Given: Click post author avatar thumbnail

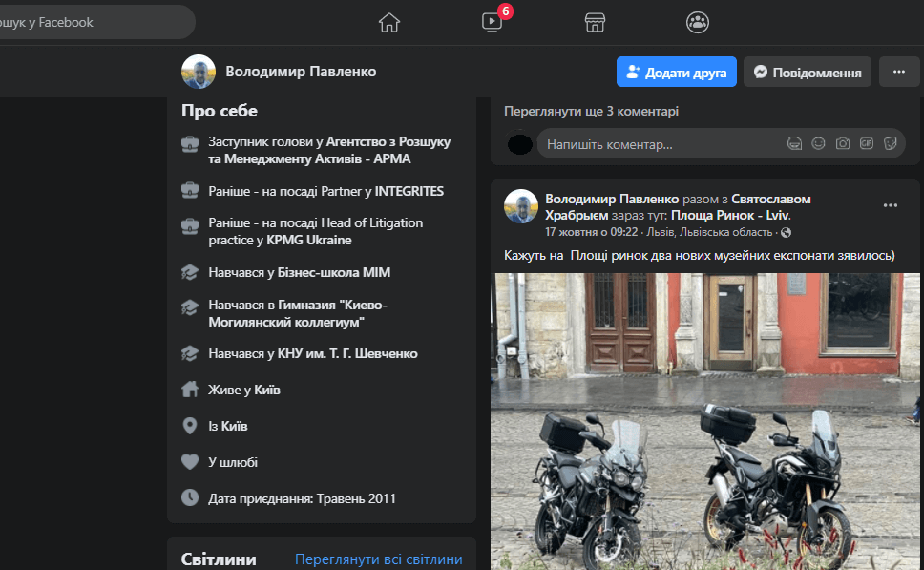Looking at the screenshot, I should tap(521, 206).
